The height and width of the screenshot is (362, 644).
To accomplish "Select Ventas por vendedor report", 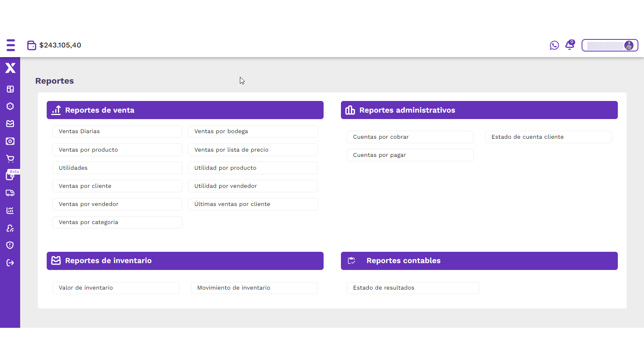I will (x=117, y=204).
